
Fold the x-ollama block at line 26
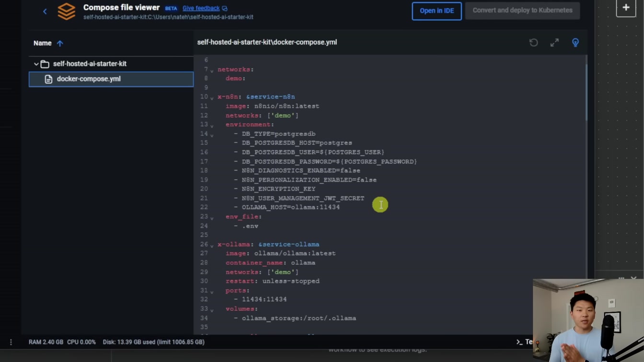(212, 245)
